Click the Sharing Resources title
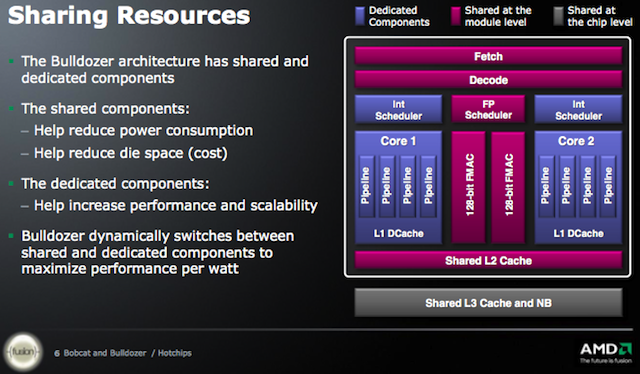The height and width of the screenshot is (374, 640). coord(129,16)
